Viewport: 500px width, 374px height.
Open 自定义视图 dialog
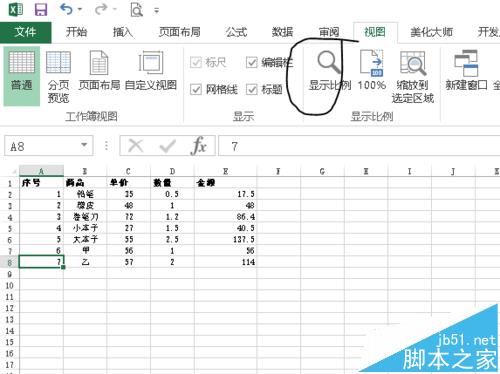click(151, 71)
